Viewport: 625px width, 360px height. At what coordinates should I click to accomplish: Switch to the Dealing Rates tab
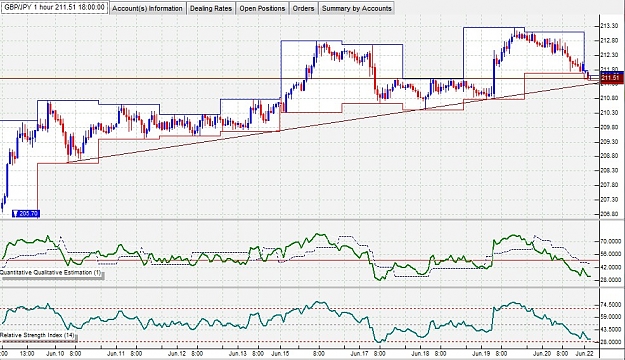210,8
